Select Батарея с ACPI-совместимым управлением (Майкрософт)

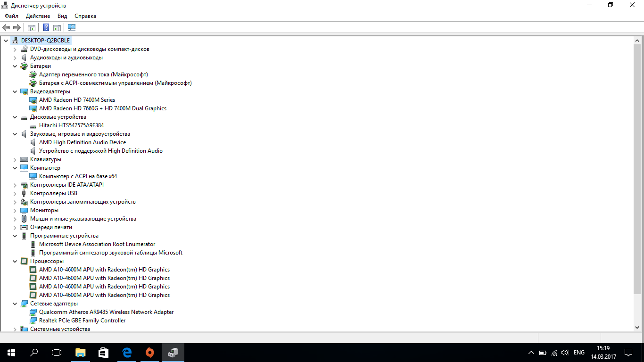(116, 83)
